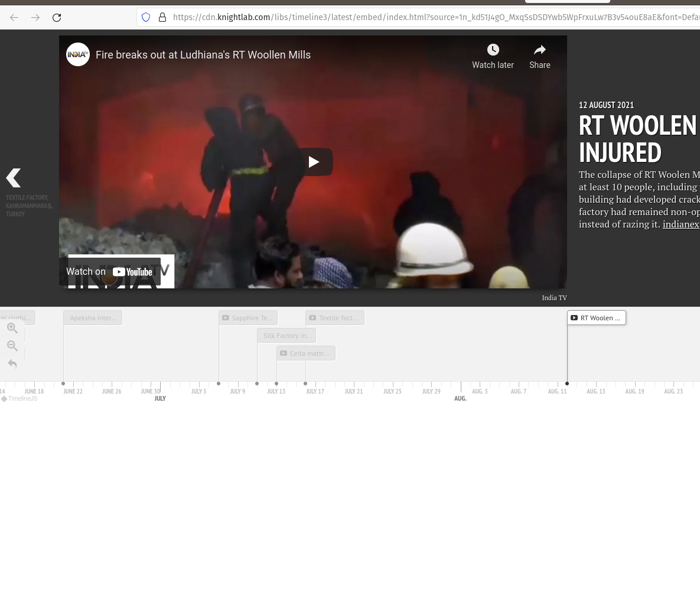Click the Watch on YouTube button
The width and height of the screenshot is (700, 601).
[110, 272]
